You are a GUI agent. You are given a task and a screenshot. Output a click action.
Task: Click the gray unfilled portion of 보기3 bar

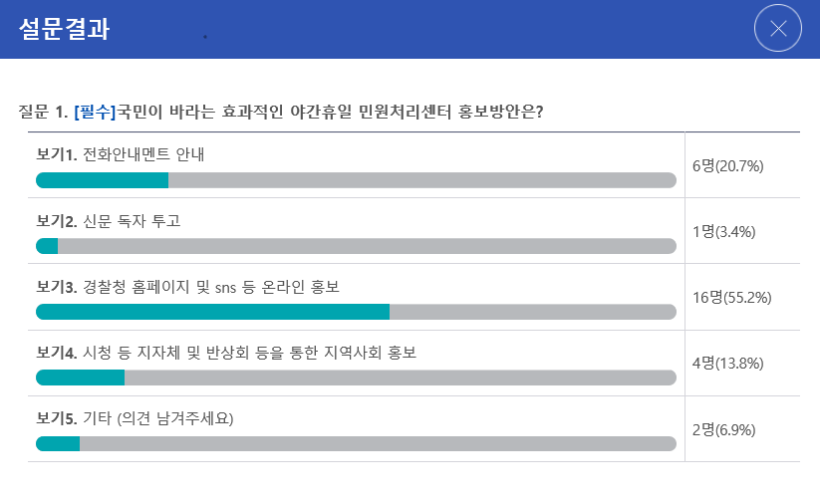533,312
